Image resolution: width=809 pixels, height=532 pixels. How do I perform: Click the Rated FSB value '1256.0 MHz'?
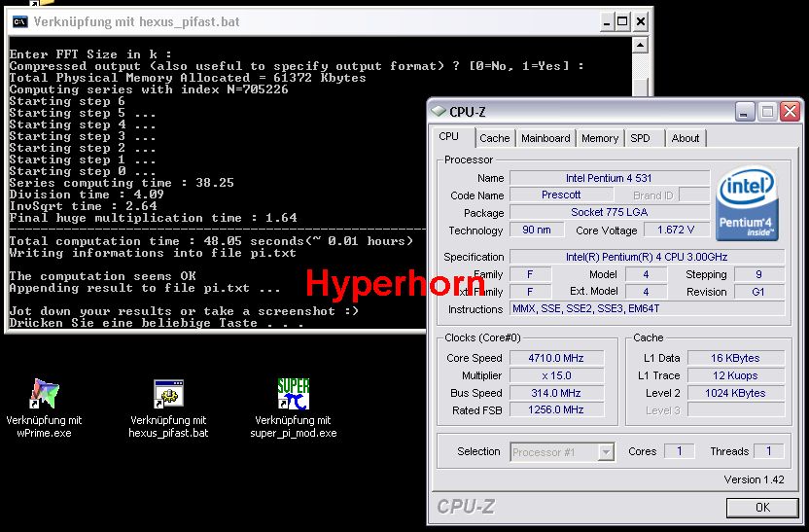(556, 409)
